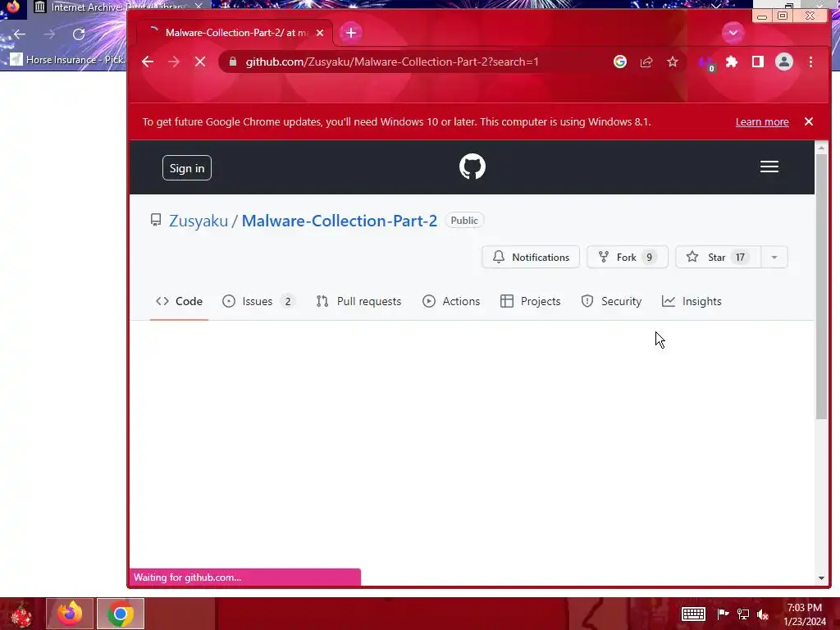840x630 pixels.
Task: Select the Issues tab
Action: pyautogui.click(x=258, y=301)
